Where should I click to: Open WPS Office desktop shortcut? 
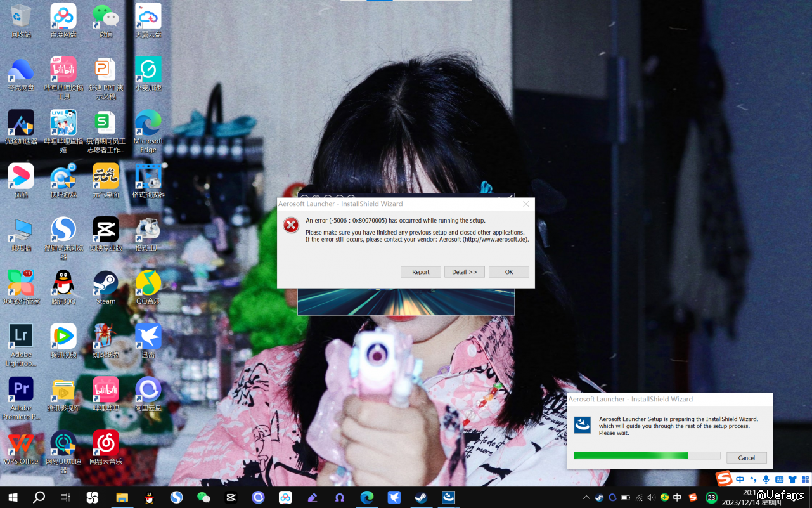tap(21, 447)
